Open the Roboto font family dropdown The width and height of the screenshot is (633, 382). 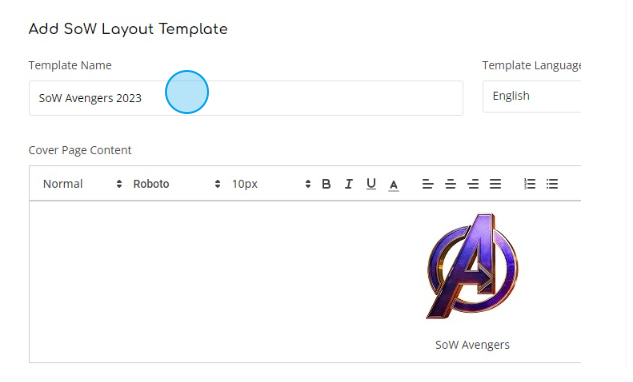pyautogui.click(x=177, y=184)
